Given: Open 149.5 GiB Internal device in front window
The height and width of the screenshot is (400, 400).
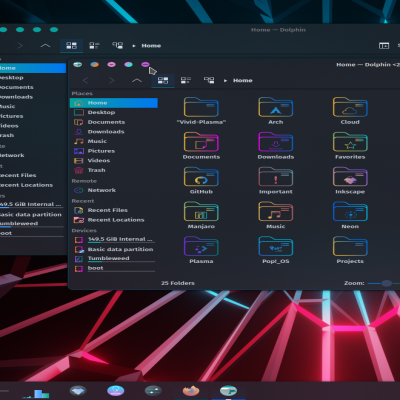Looking at the screenshot, I should click(114, 240).
